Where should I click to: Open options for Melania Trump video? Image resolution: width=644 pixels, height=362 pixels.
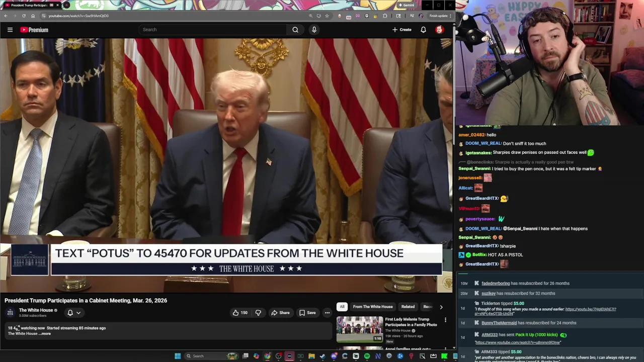coord(445,320)
